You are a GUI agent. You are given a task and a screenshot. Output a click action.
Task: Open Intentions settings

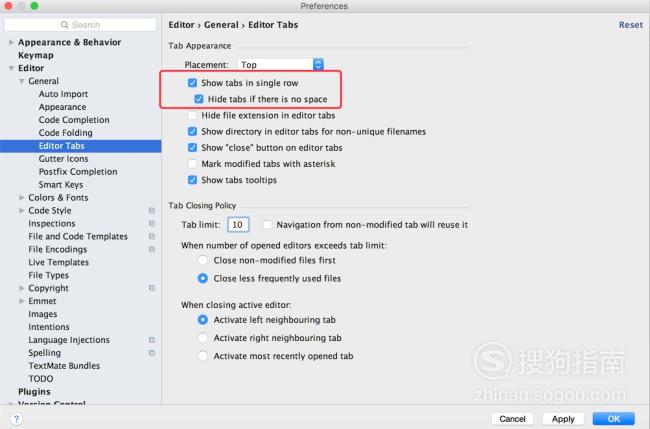point(49,327)
